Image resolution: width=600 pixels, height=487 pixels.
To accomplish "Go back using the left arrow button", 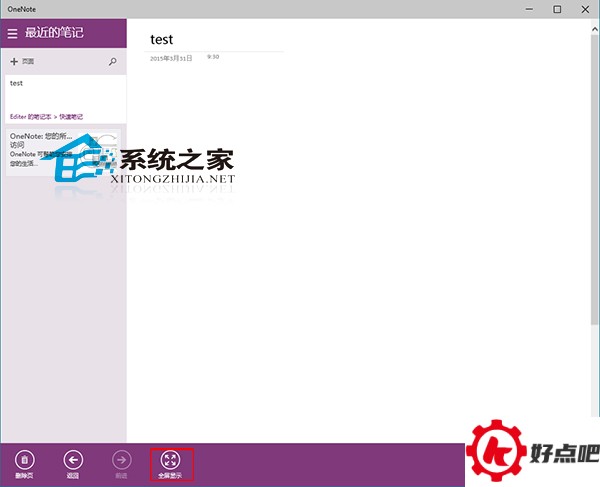I will (73, 460).
